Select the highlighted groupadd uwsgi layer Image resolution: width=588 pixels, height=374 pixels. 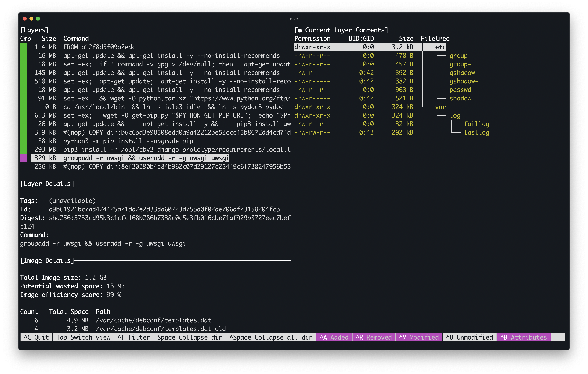pyautogui.click(x=130, y=158)
